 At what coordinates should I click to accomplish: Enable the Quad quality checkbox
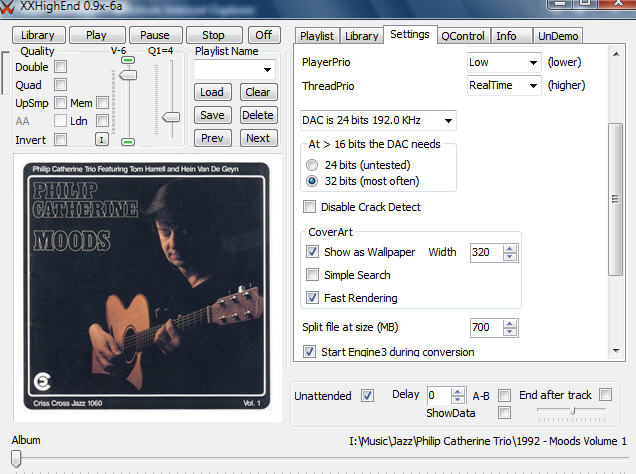tap(60, 85)
